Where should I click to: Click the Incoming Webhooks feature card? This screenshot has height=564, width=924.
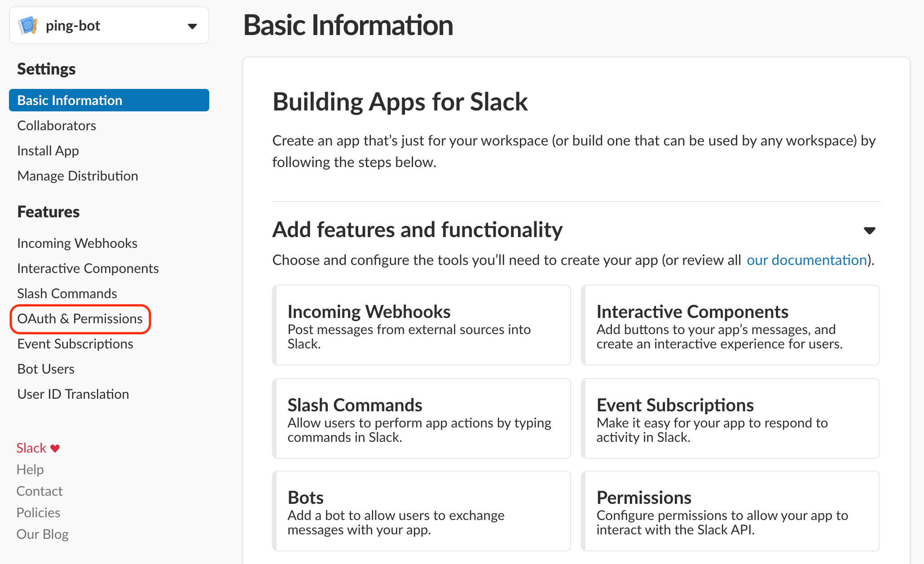(421, 325)
